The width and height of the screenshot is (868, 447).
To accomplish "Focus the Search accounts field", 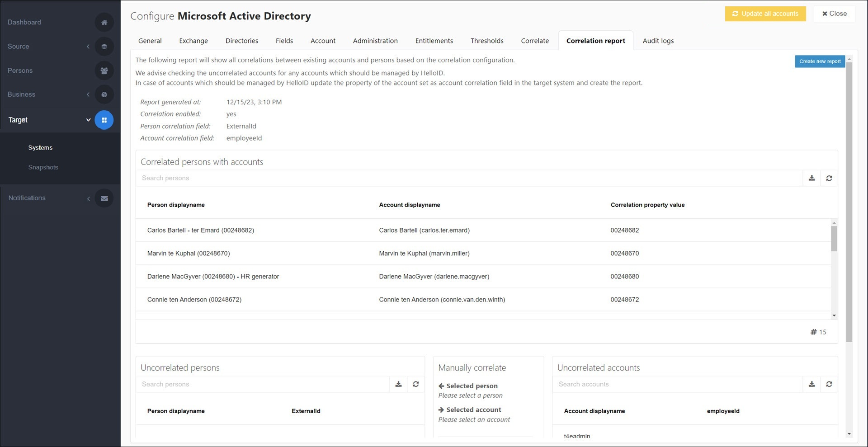I will [678, 384].
